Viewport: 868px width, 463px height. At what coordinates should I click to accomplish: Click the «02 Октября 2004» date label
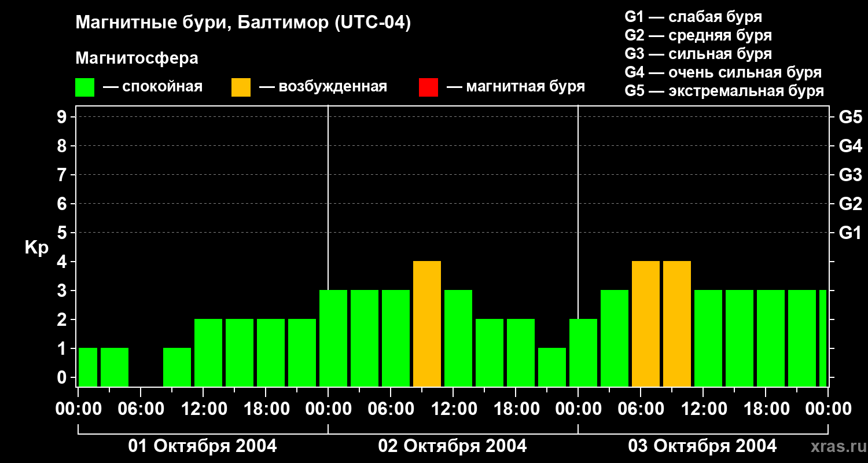pos(453,446)
